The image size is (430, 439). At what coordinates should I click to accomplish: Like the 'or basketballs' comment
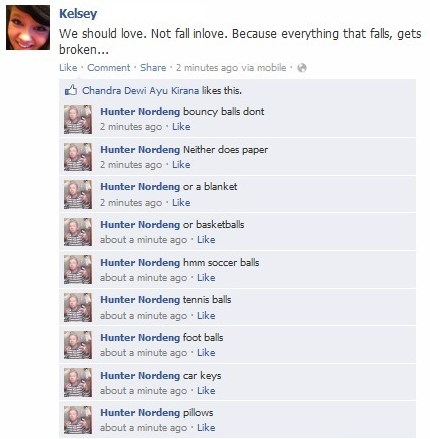click(206, 240)
